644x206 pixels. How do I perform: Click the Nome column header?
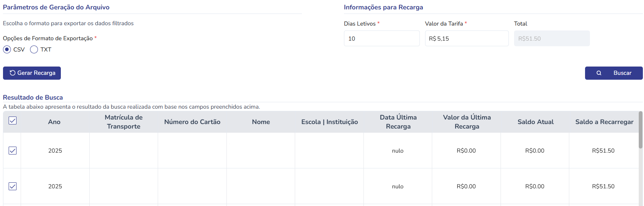pyautogui.click(x=261, y=122)
